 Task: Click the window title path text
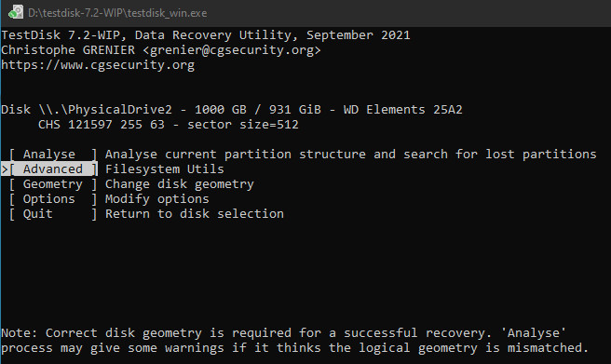pyautogui.click(x=117, y=13)
